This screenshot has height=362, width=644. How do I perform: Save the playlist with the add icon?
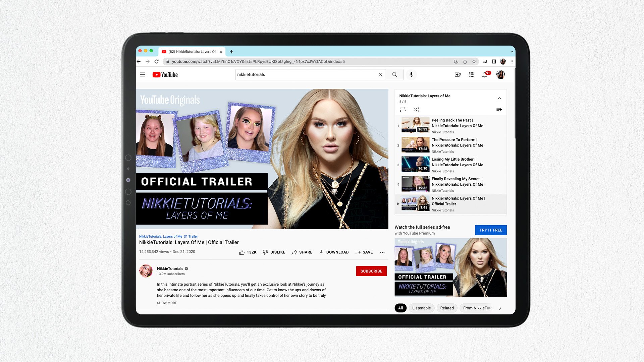(x=499, y=109)
